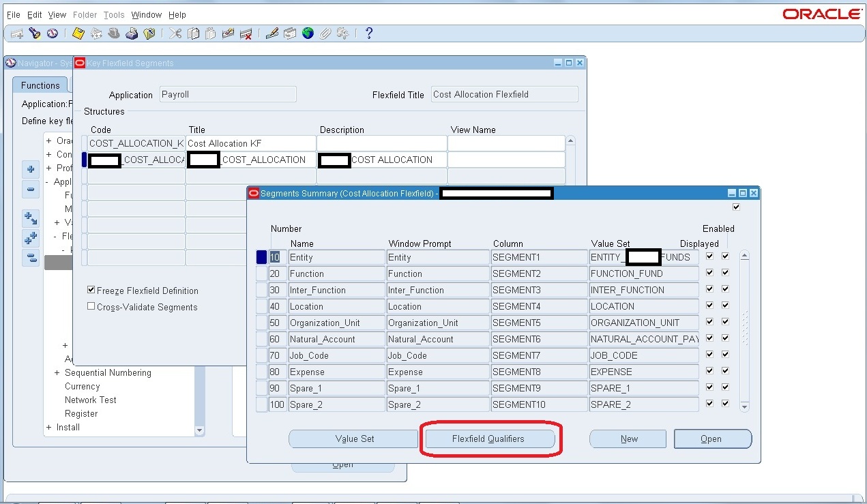Save the record using the floppy disk icon
This screenshot has height=504, width=867.
point(77,33)
